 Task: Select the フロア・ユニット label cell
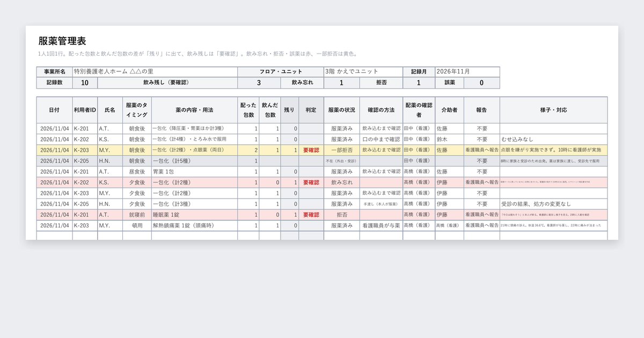pos(281,72)
